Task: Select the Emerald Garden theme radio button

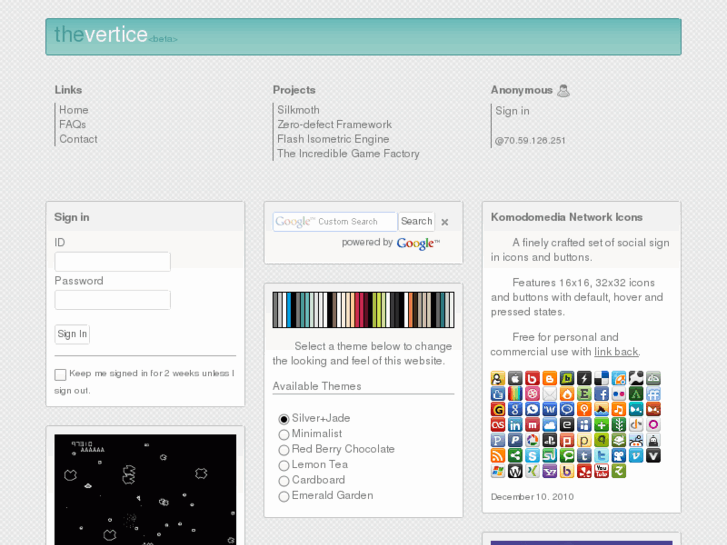Action: coord(284,496)
